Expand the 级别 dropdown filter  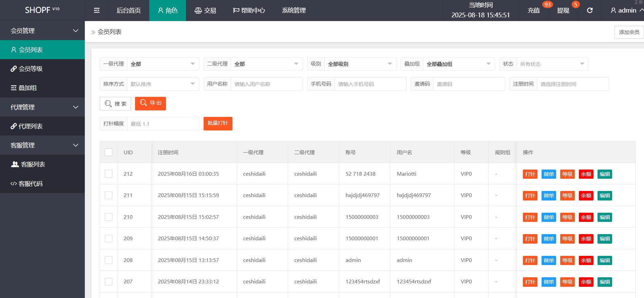[360, 64]
